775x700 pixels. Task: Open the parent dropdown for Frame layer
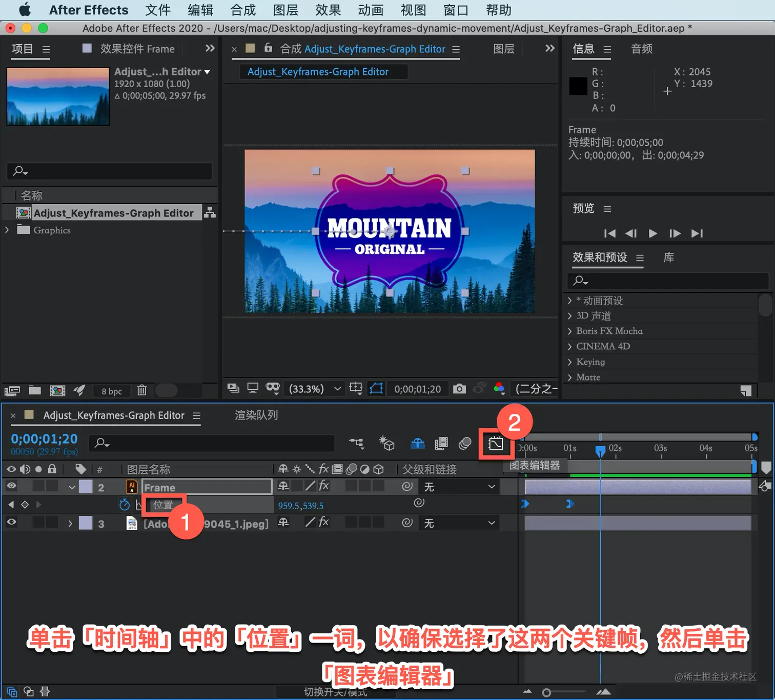click(459, 486)
